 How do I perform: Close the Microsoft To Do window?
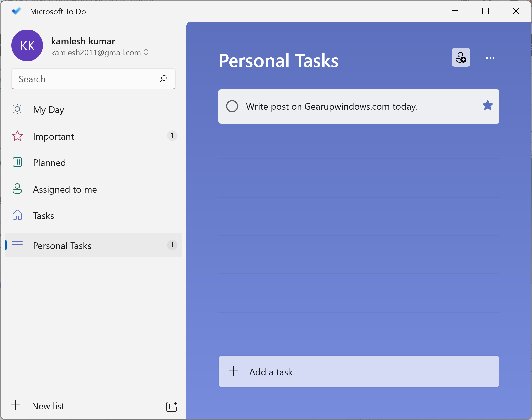pyautogui.click(x=516, y=11)
